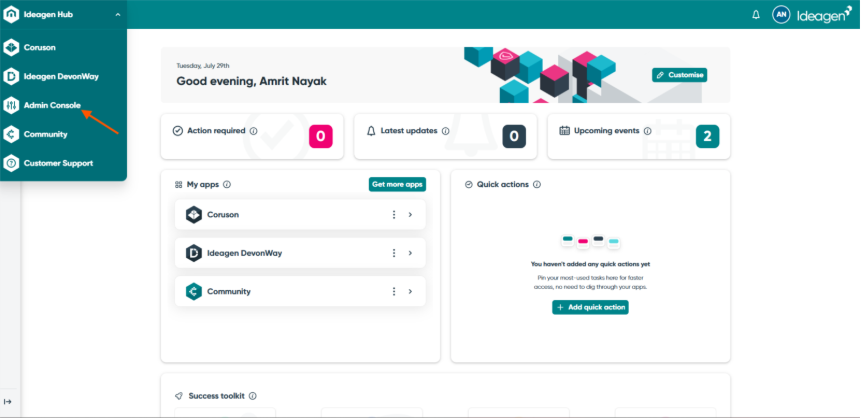Click the 'Good evening, Amrit Nayak' greeting

[252, 82]
